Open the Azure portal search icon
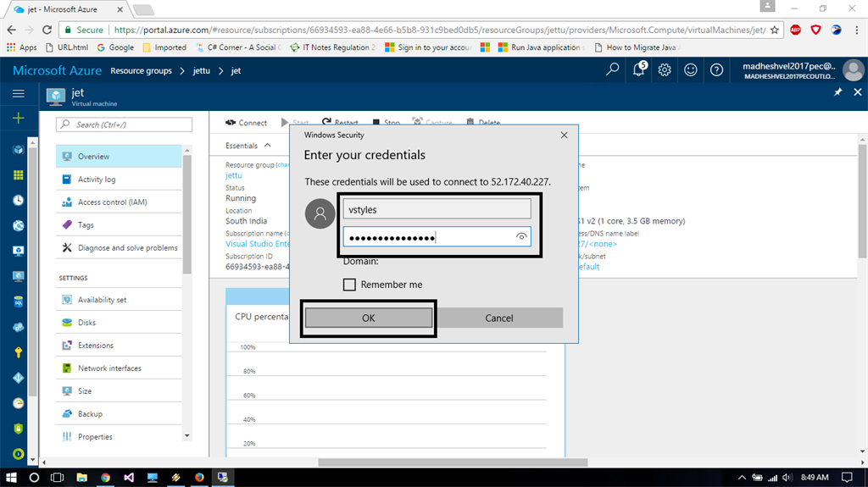The width and height of the screenshot is (868, 487). (x=612, y=69)
